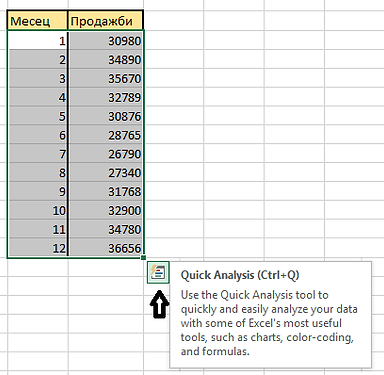The height and width of the screenshot is (375, 384).
Task: Click the sales value 26790
Action: point(106,154)
